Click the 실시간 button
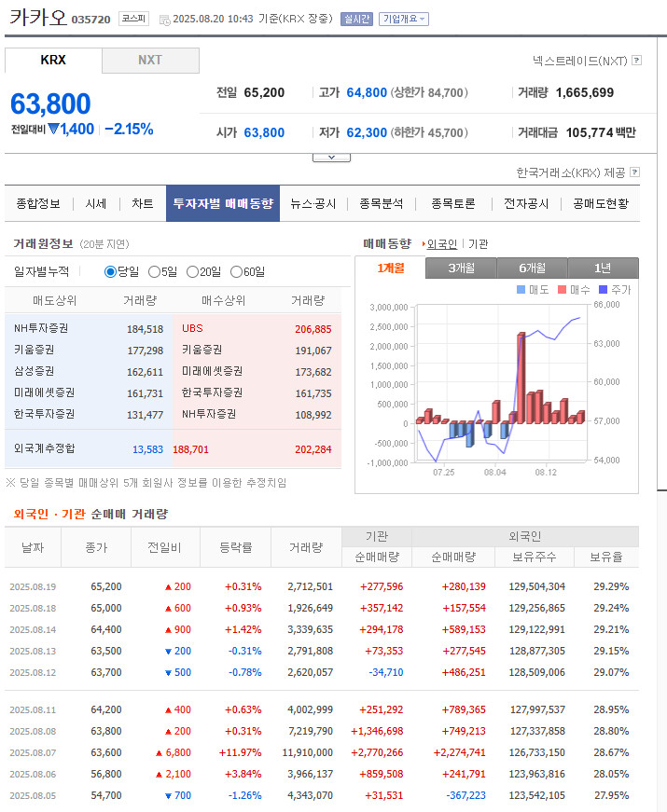This screenshot has width=667, height=812. (x=356, y=20)
